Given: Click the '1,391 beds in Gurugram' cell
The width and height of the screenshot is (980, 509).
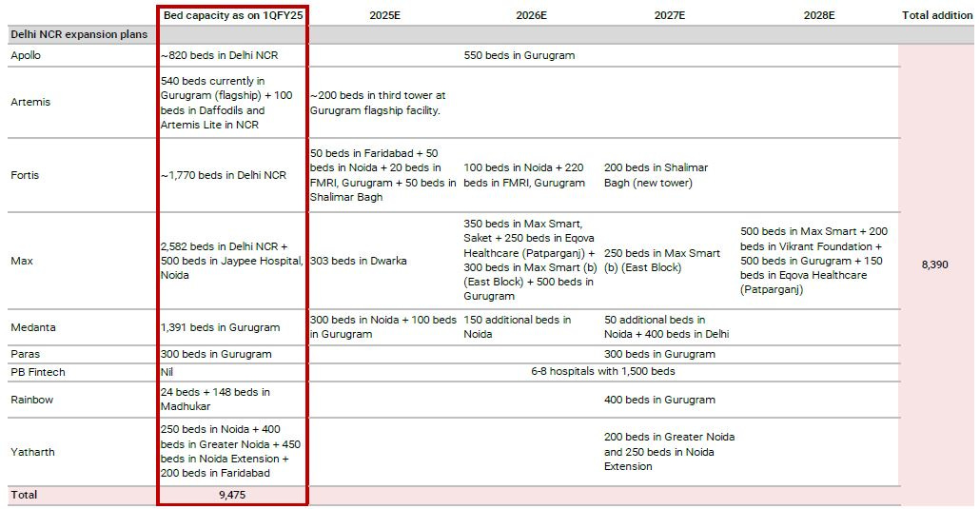Looking at the screenshot, I should click(220, 327).
